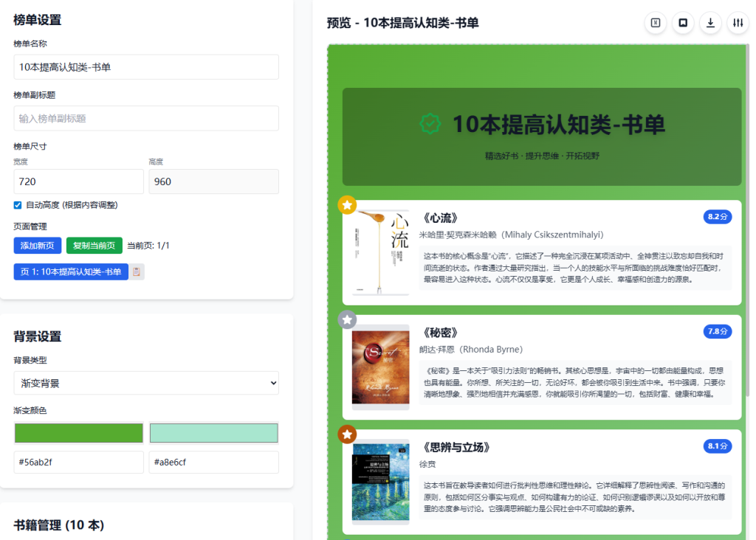Focus the 榜单副标题 input field

click(146, 118)
